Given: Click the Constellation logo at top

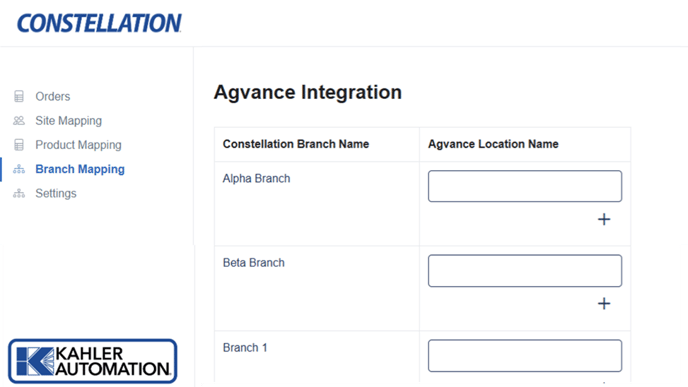Looking at the screenshot, I should click(99, 23).
